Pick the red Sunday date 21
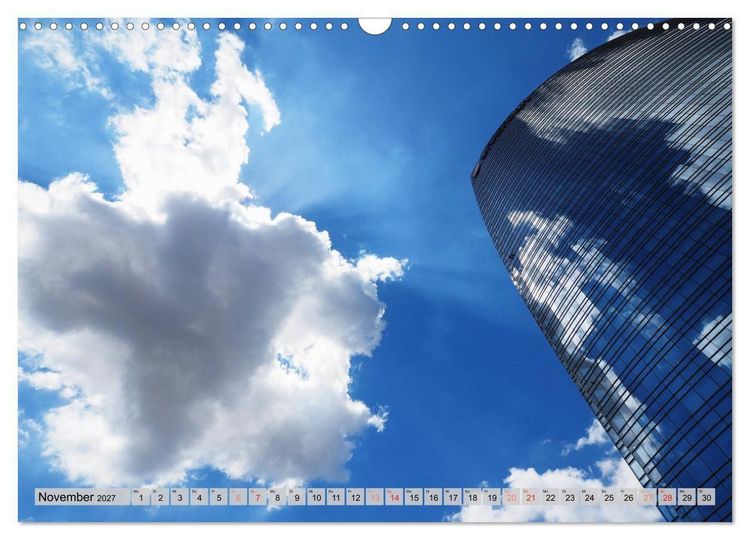The image size is (750, 540). click(x=531, y=497)
